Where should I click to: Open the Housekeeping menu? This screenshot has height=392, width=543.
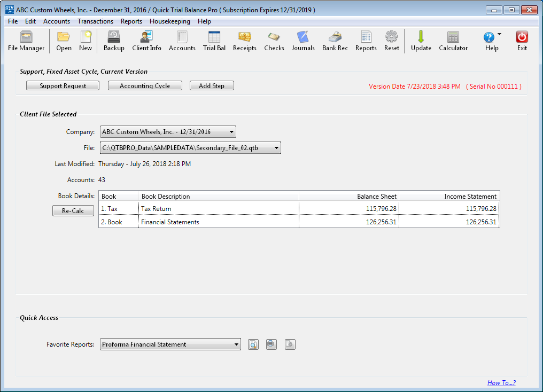click(x=170, y=21)
